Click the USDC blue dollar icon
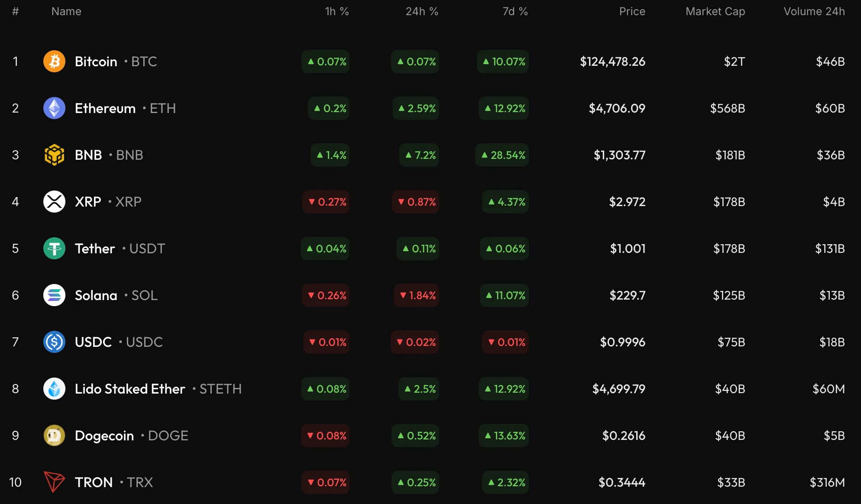This screenshot has width=861, height=504. (54, 342)
